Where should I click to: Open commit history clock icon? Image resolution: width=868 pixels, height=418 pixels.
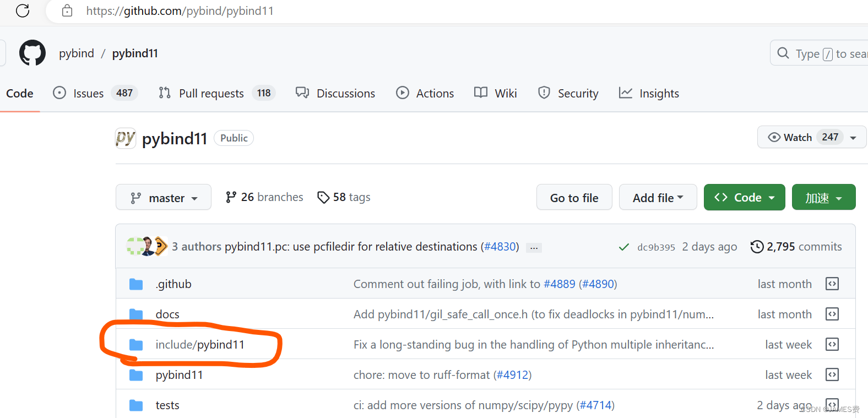[x=757, y=247]
